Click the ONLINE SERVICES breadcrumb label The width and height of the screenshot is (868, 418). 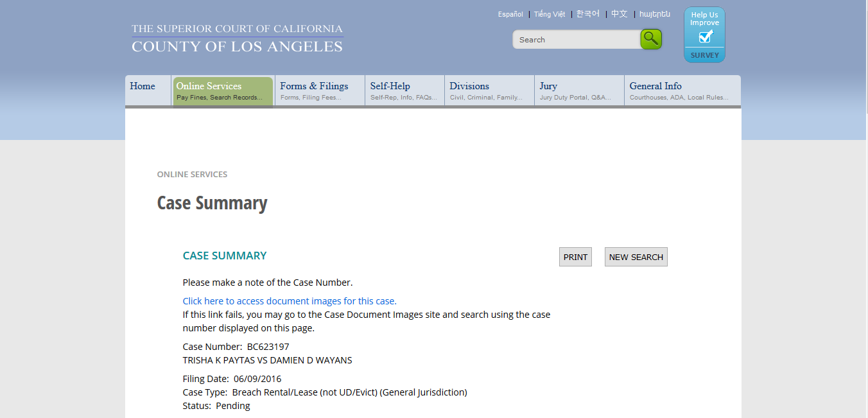[x=192, y=175]
